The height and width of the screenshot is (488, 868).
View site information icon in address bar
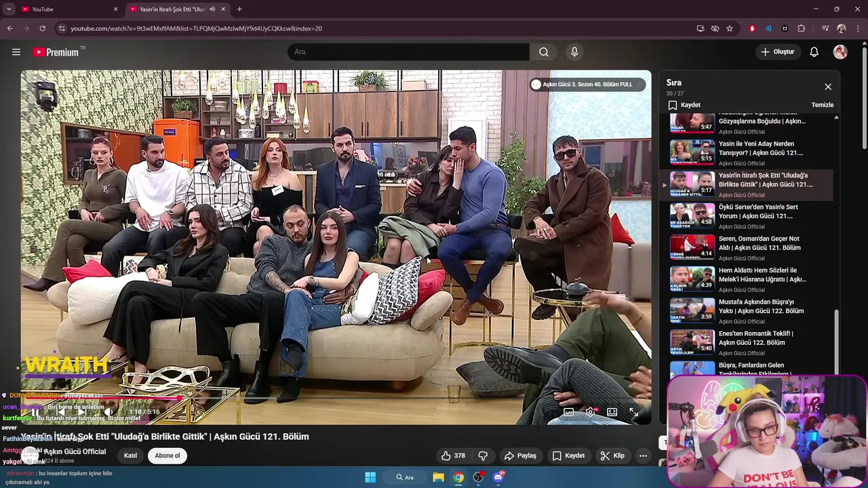coord(62,28)
